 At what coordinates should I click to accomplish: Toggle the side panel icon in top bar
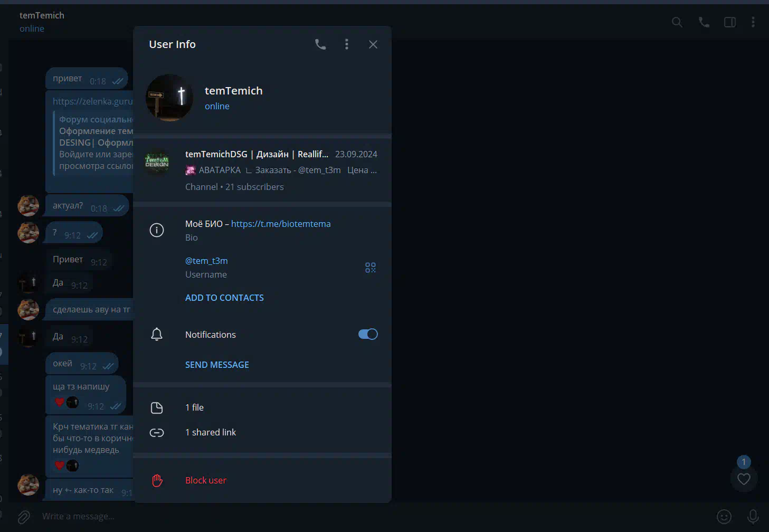730,22
